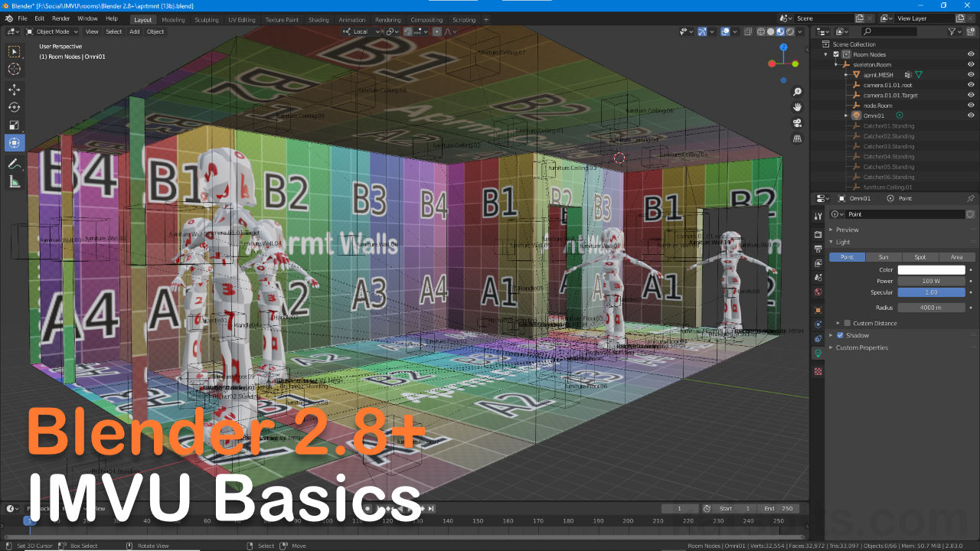Screen dimensions: 980x551
Task: Select the Transform tool
Action: click(x=15, y=142)
